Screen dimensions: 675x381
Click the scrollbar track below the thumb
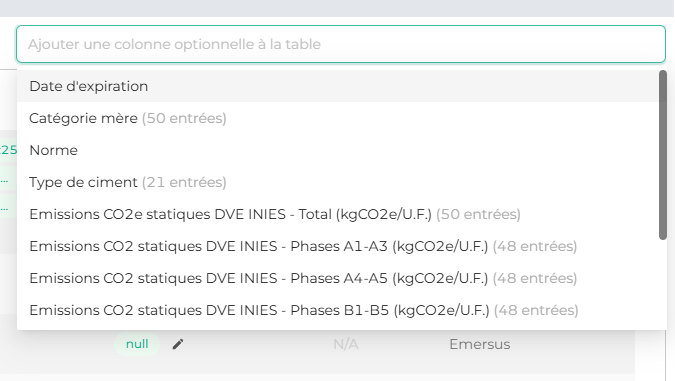click(663, 284)
